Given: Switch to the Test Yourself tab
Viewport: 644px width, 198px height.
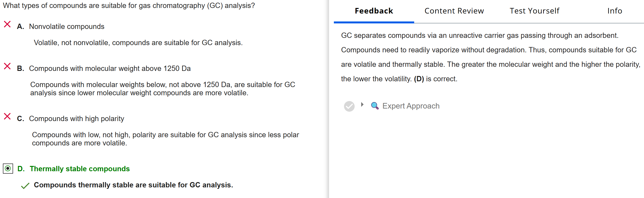Looking at the screenshot, I should pyautogui.click(x=534, y=11).
